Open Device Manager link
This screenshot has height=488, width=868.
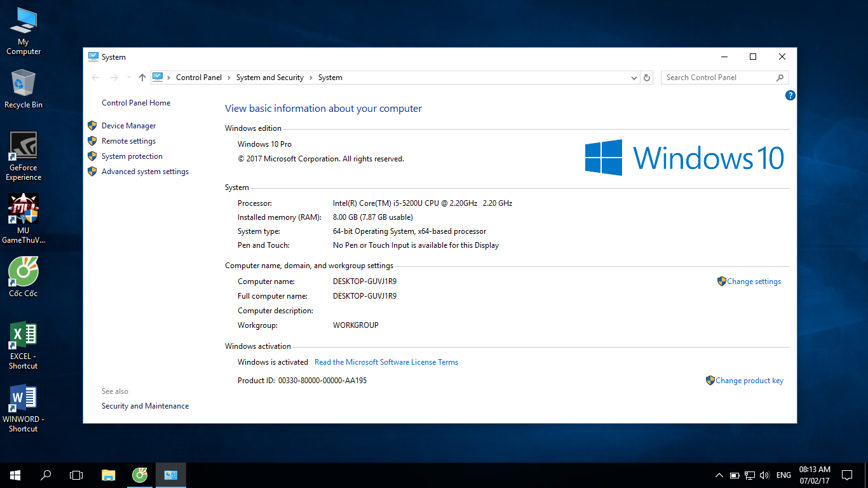point(128,126)
